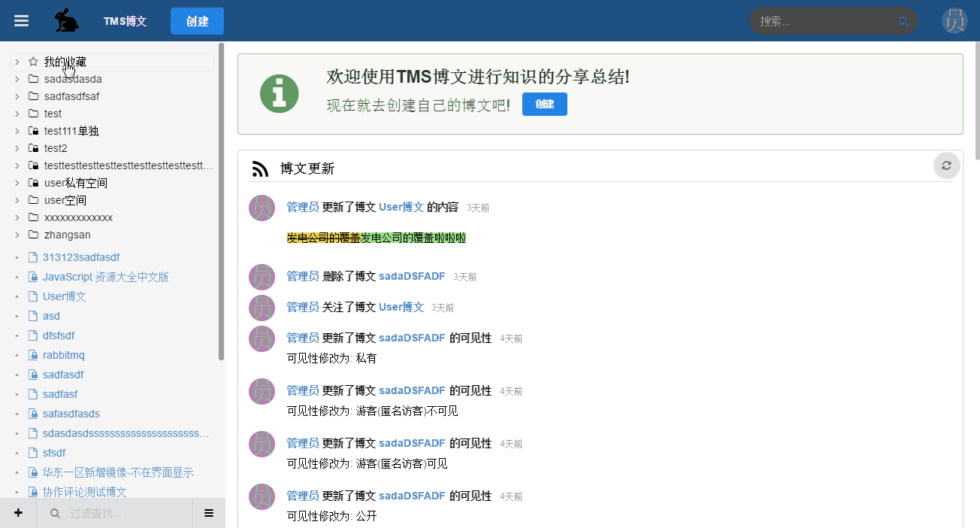Expand the sadasdasda folder chevron
980x528 pixels.
click(17, 79)
